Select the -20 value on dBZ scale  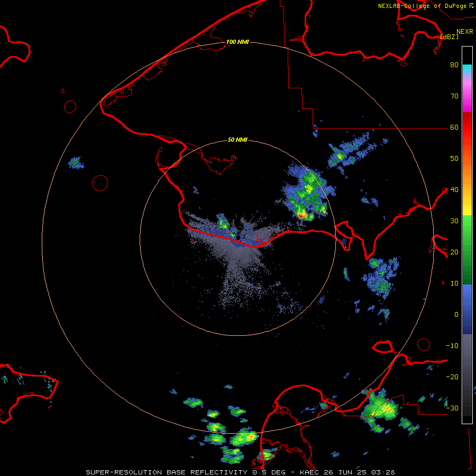(x=452, y=377)
